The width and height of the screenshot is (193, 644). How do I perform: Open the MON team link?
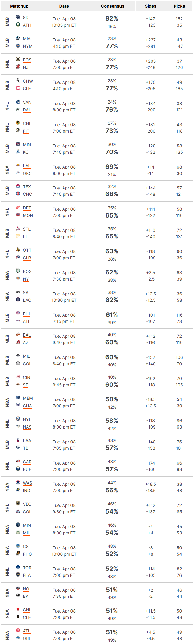(28, 215)
